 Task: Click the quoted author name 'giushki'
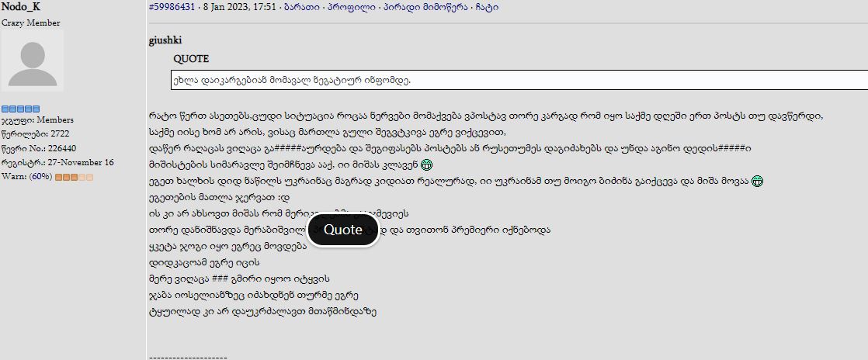coord(165,40)
